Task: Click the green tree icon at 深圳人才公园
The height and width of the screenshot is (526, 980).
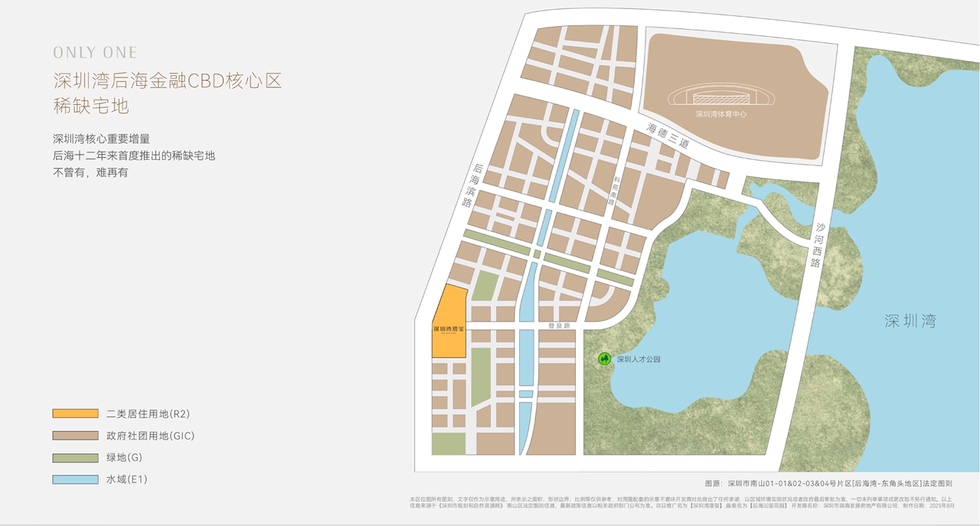Action: (x=604, y=358)
